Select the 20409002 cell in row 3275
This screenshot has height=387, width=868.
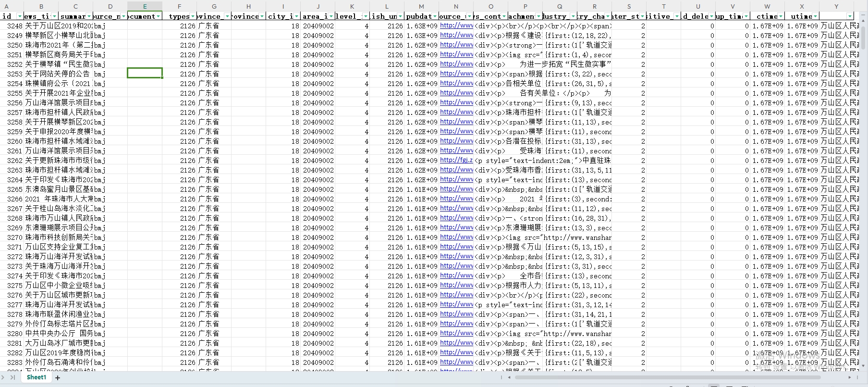[318, 285]
